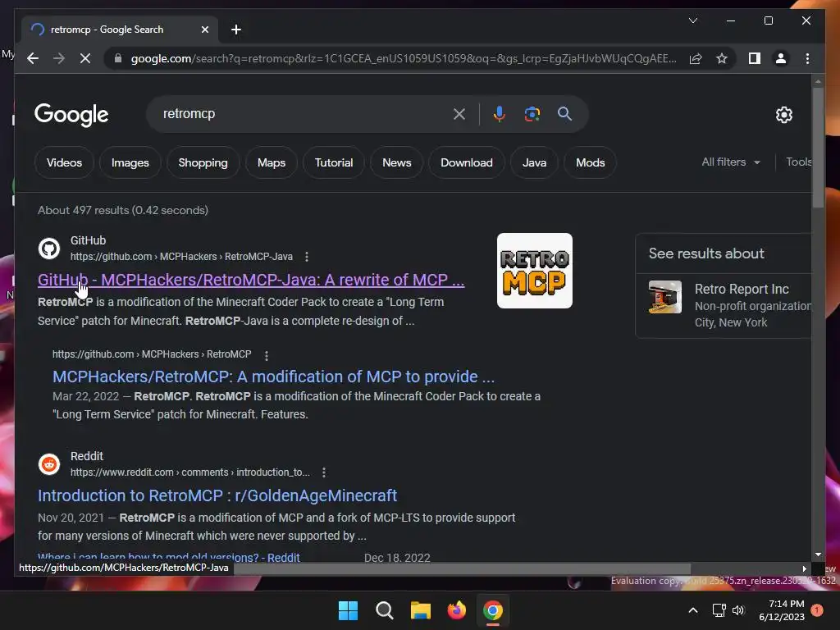The width and height of the screenshot is (840, 630).
Task: Search by image with Google Lens
Action: pos(532,113)
